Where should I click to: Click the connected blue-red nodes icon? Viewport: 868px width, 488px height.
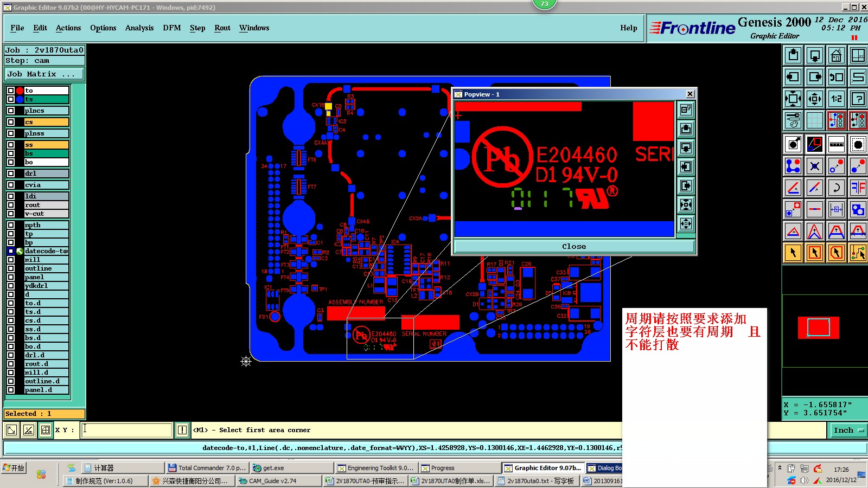point(793,166)
